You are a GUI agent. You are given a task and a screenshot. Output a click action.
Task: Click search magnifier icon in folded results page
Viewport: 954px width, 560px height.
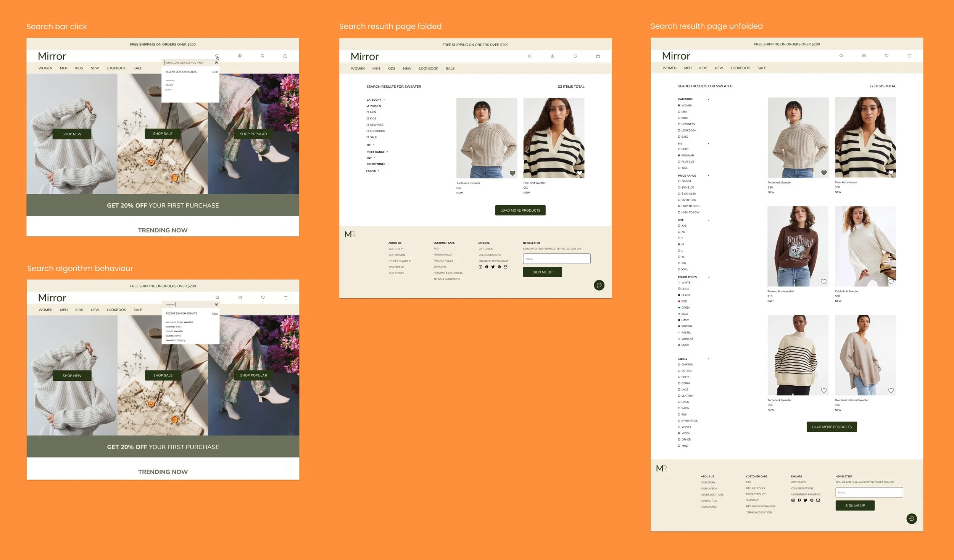pyautogui.click(x=530, y=56)
